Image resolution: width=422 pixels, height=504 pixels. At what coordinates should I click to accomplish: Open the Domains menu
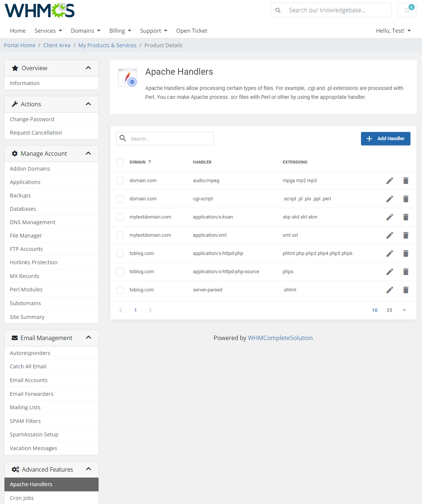click(85, 30)
